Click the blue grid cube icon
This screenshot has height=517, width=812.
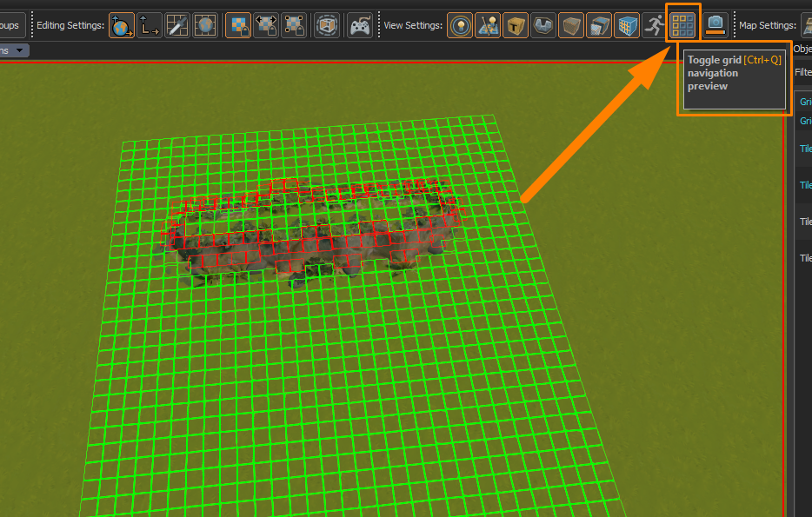[x=627, y=26]
